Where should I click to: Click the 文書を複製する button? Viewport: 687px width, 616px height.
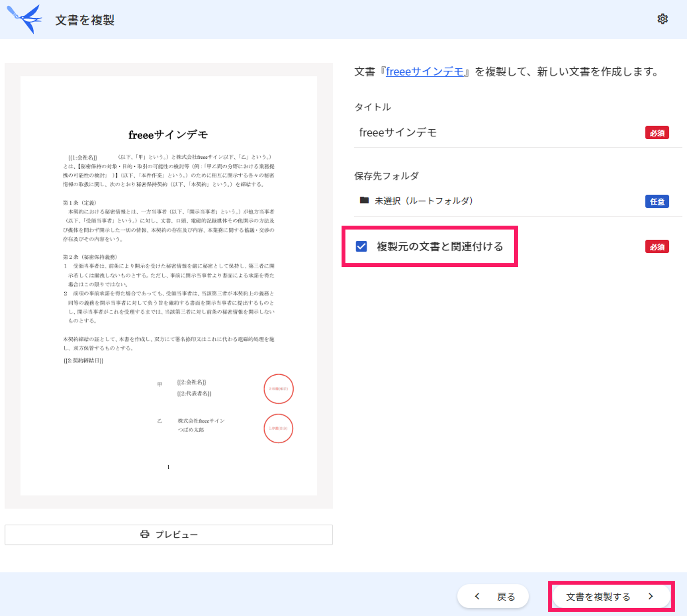pos(611,596)
